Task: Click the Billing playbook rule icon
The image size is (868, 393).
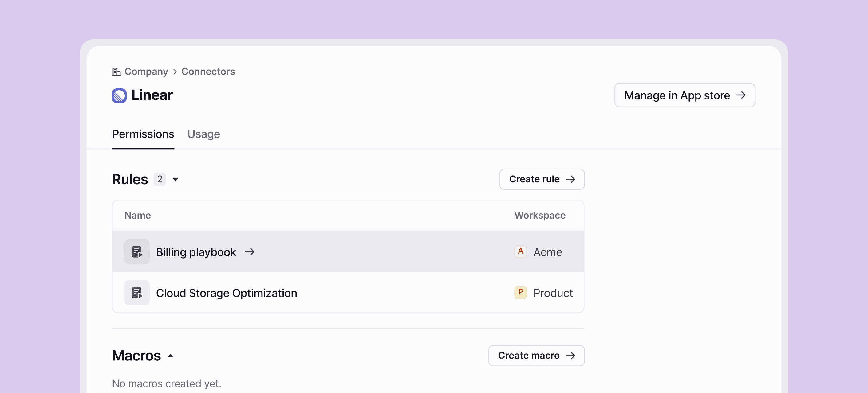Action: coord(137,252)
